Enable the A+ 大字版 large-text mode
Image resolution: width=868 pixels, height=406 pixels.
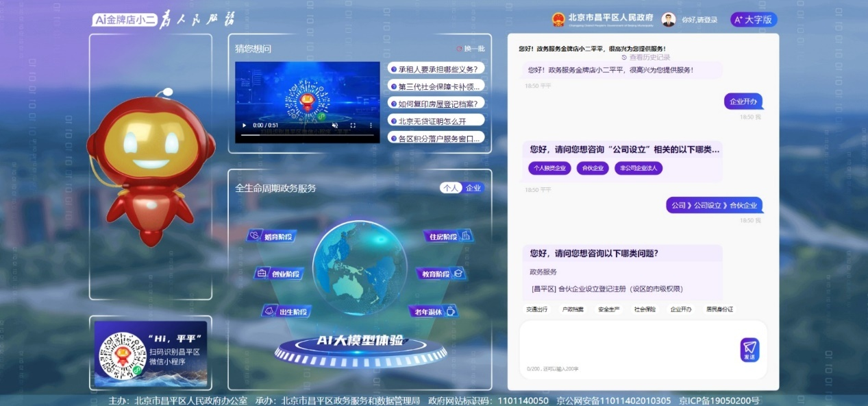coord(754,19)
